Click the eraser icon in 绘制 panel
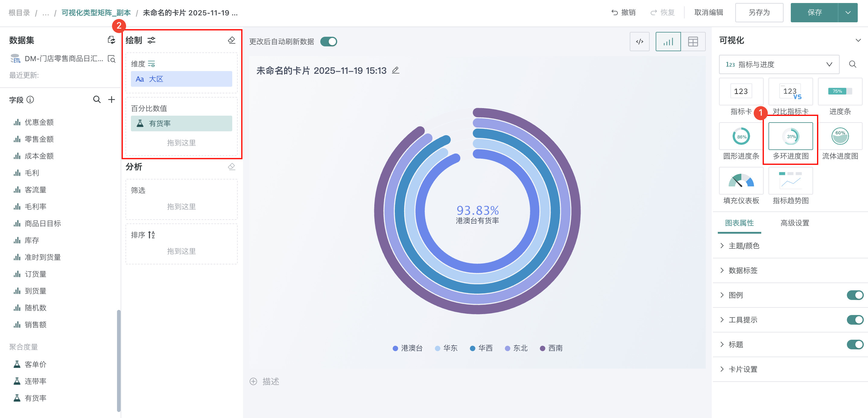The image size is (868, 418). tap(232, 40)
